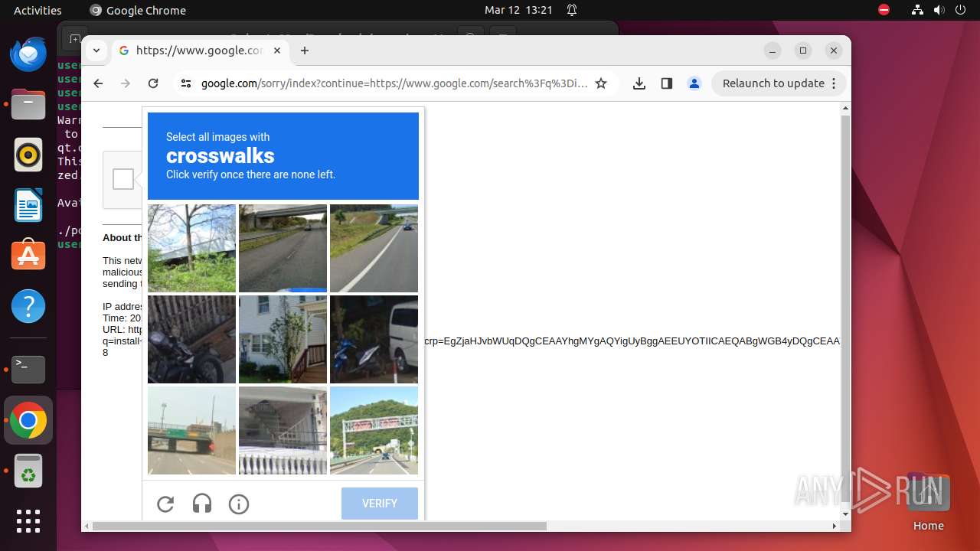Viewport: 980px width, 551px height.
Task: Open Rhythmbox from the dock
Action: coord(28,155)
